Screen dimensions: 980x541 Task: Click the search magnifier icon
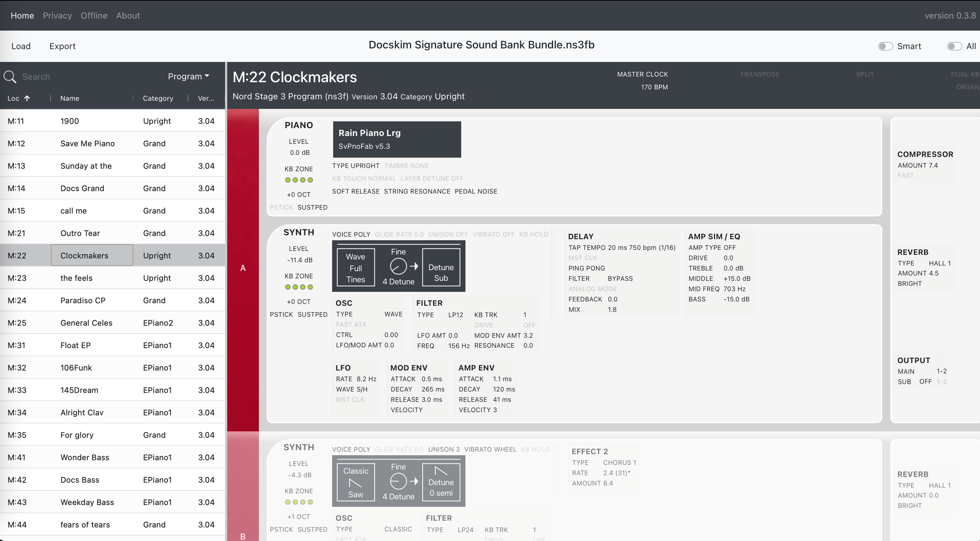(x=10, y=77)
